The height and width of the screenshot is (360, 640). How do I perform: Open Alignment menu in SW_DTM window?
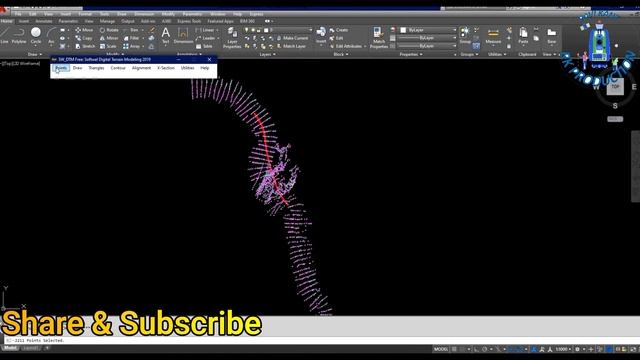pyautogui.click(x=141, y=68)
